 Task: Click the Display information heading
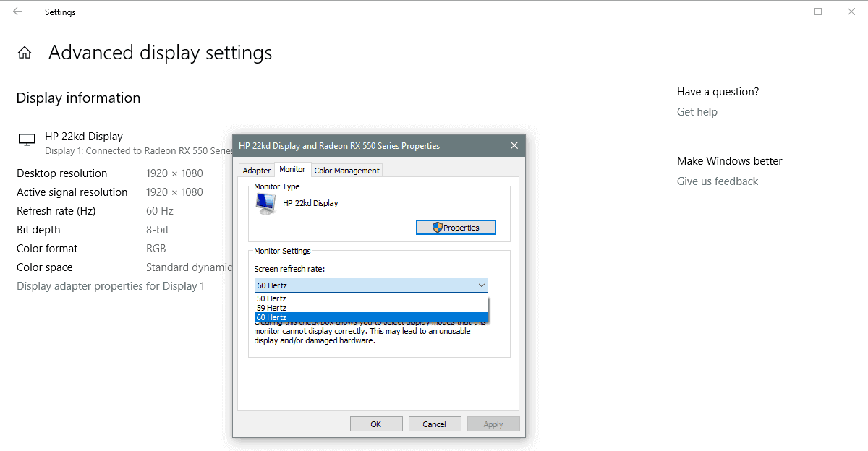click(x=78, y=98)
